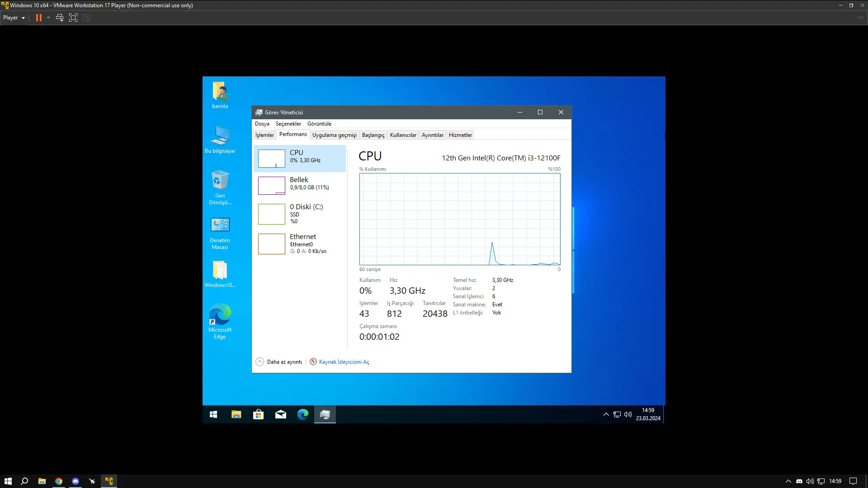This screenshot has width=868, height=488.
Task: Open the host Windows Start button
Action: [8, 481]
